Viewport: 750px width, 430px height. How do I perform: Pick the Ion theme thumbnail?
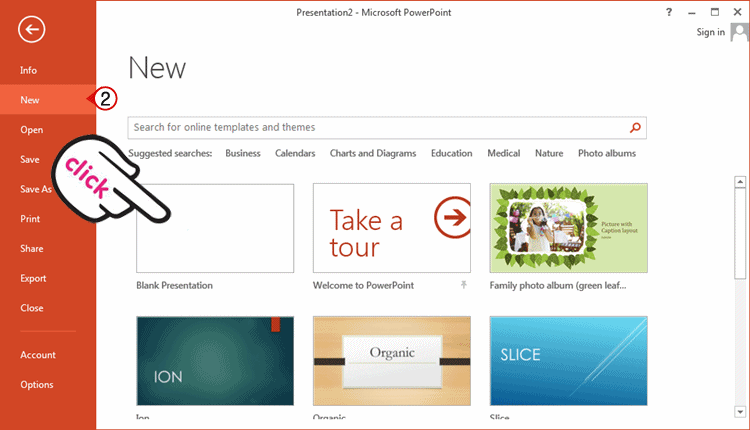[215, 361]
